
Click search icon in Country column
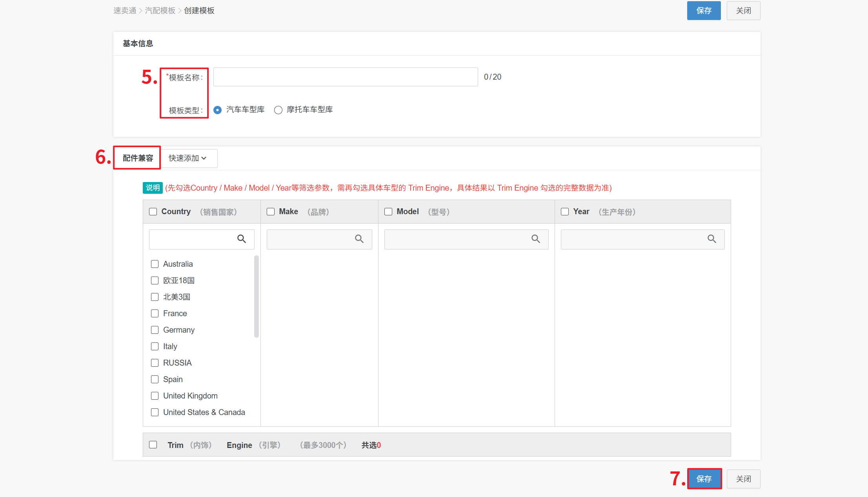click(242, 239)
